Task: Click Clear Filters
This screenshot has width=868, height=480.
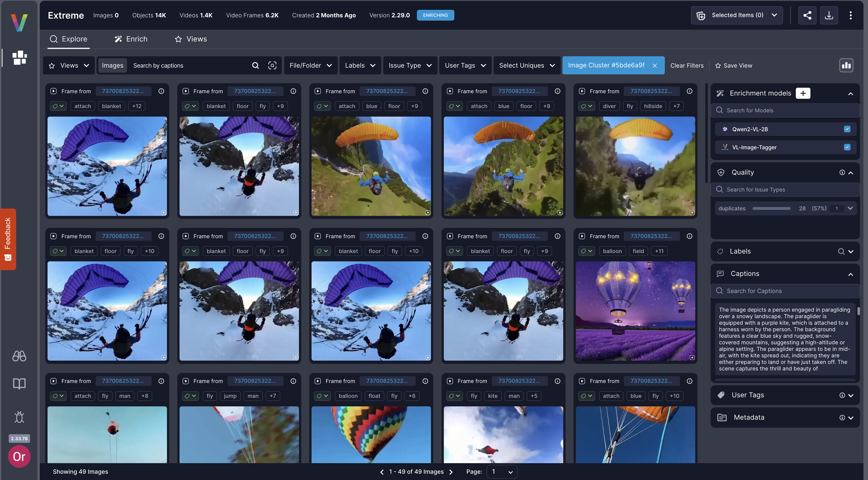Action: 687,65
